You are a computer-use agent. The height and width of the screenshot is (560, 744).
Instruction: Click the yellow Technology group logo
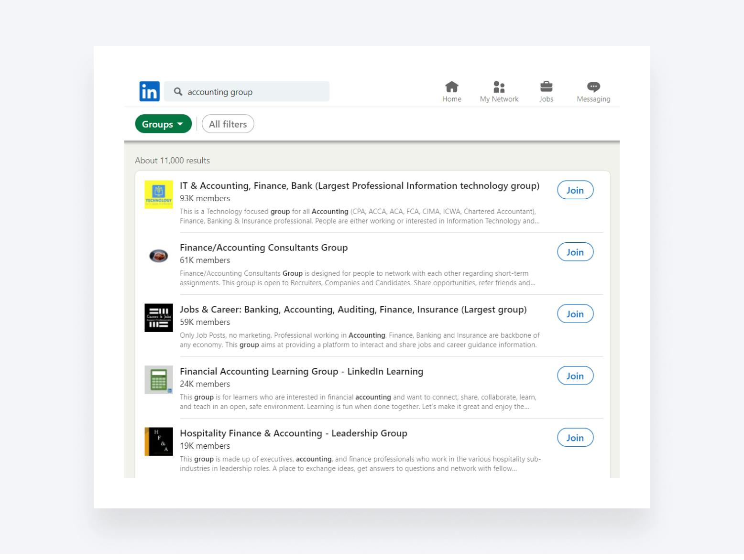[x=159, y=194]
